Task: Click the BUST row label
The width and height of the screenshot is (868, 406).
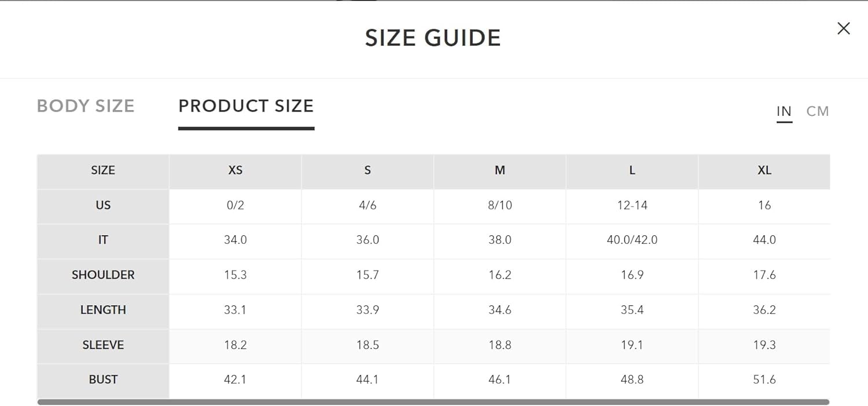Action: [x=103, y=380]
